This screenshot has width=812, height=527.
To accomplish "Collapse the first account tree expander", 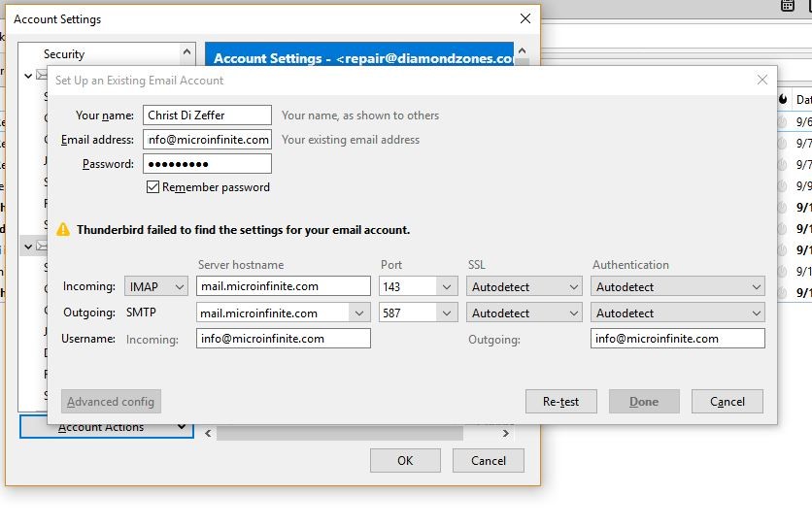I will (28, 76).
